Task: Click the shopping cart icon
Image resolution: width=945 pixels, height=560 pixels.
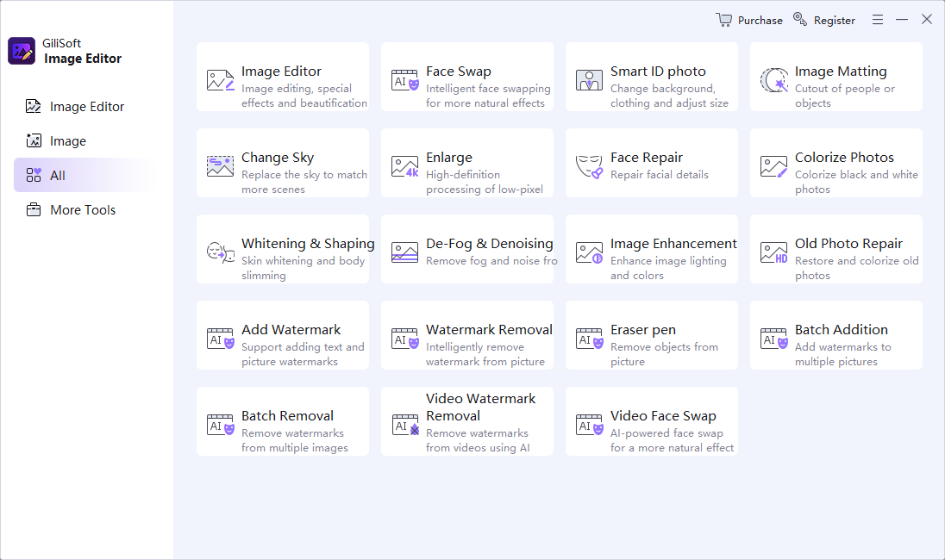Action: click(x=723, y=19)
